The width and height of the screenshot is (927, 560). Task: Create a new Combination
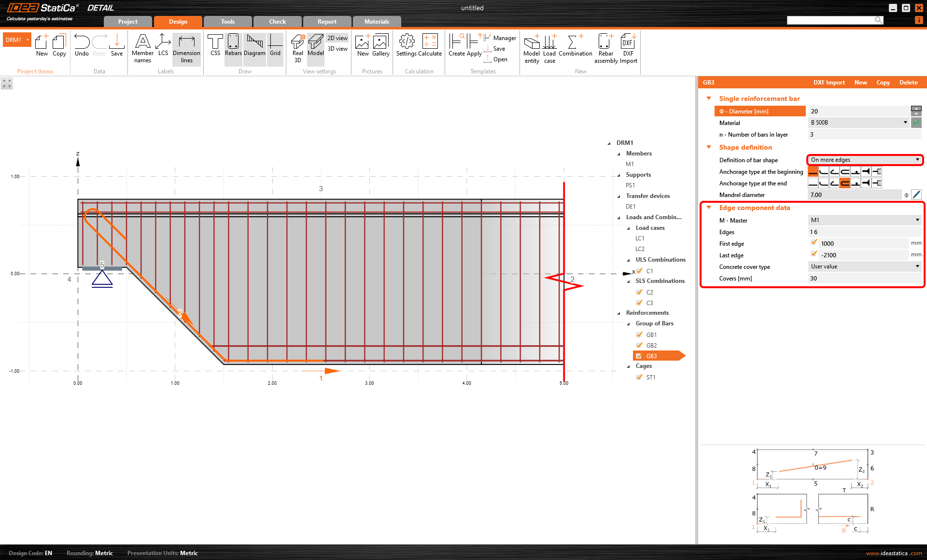(575, 46)
